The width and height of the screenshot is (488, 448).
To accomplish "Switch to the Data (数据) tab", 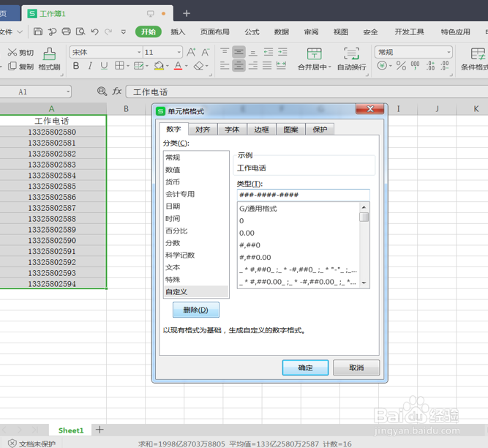I will (x=282, y=31).
